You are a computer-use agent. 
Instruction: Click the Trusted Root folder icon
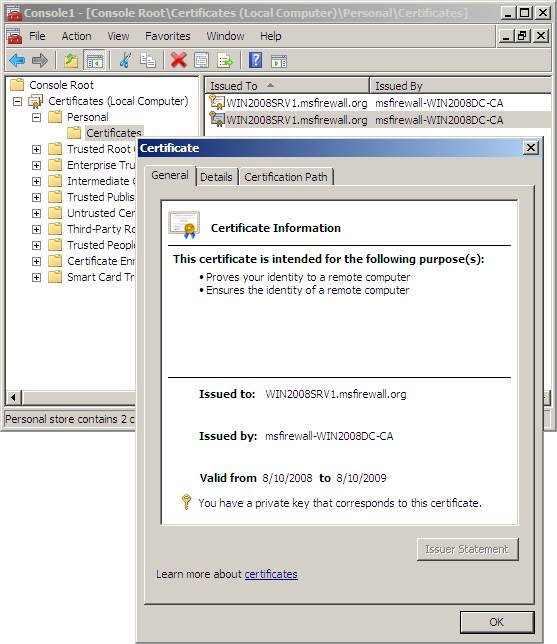[x=55, y=149]
